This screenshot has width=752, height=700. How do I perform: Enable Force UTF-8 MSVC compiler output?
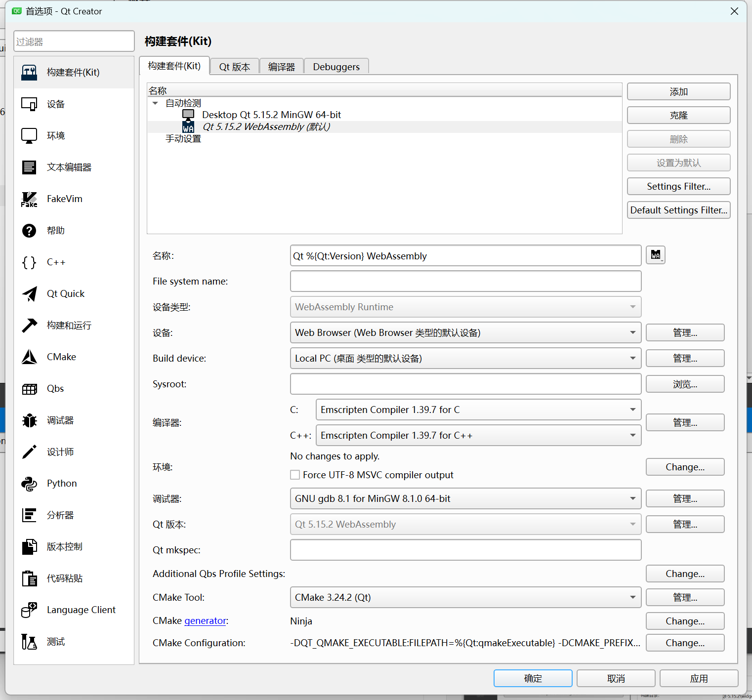(x=295, y=475)
